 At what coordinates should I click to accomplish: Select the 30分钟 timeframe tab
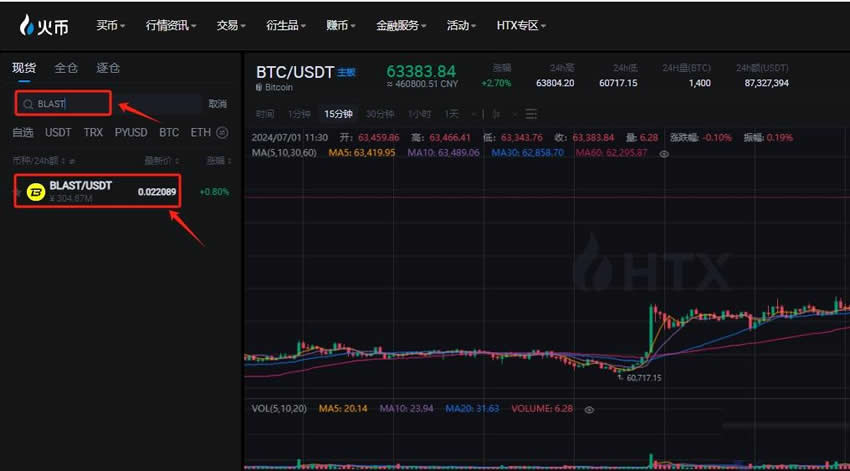[x=379, y=114]
